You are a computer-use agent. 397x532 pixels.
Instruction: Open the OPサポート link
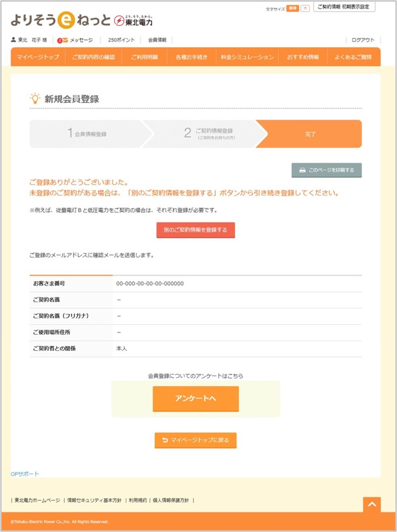tap(24, 473)
